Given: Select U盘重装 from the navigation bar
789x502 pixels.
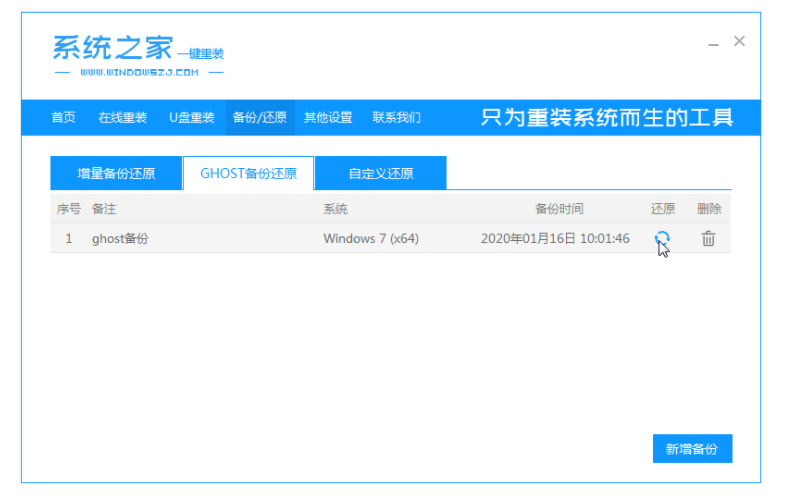Looking at the screenshot, I should 191,118.
